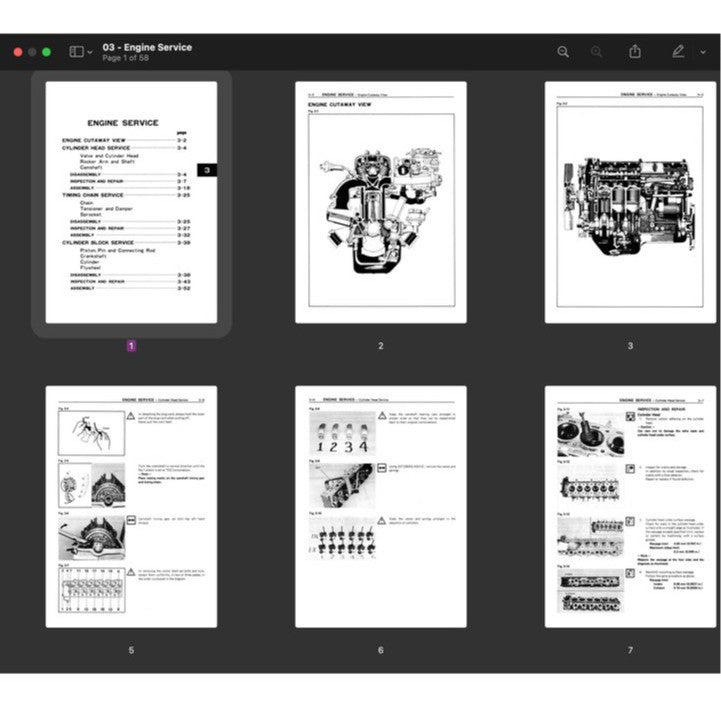Click the document title '03 - Engine Service'
Viewport: 721px width, 721px height.
[147, 47]
